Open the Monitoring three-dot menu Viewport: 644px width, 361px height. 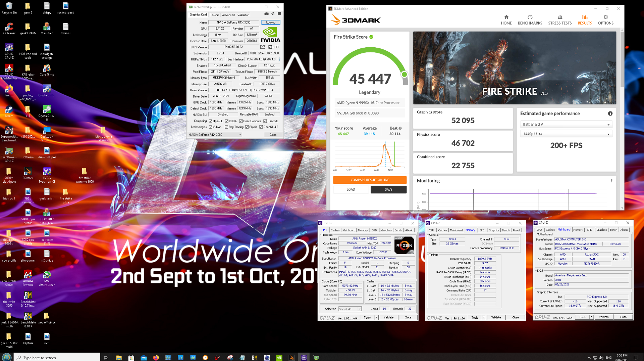point(611,181)
